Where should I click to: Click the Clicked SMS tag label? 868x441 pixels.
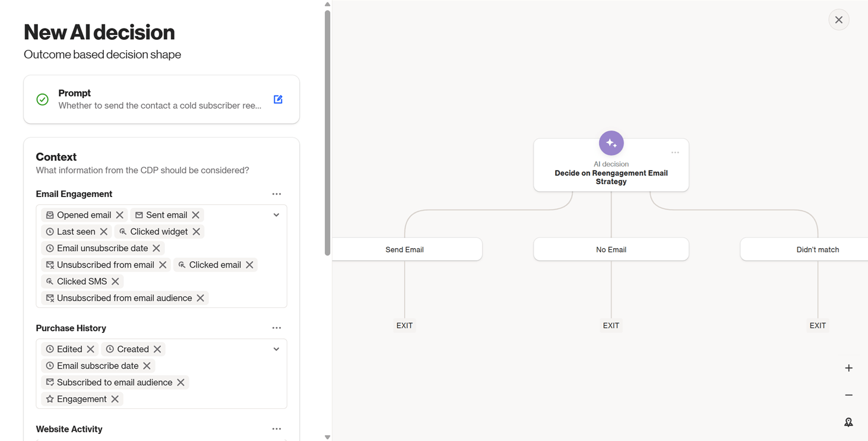[x=82, y=281]
